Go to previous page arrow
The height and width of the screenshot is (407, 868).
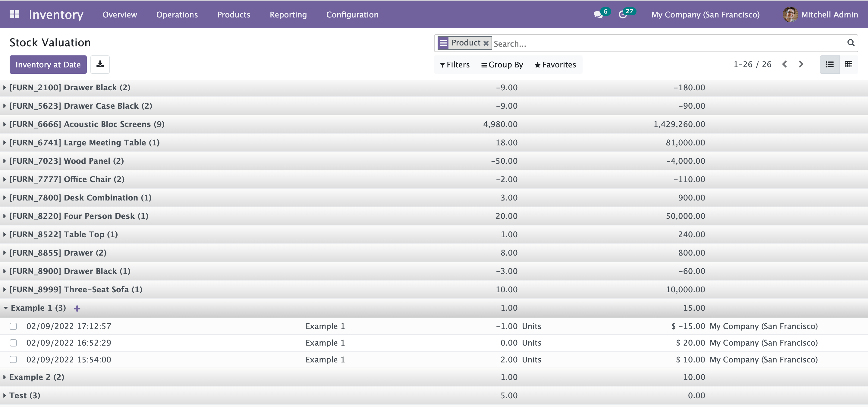tap(785, 64)
